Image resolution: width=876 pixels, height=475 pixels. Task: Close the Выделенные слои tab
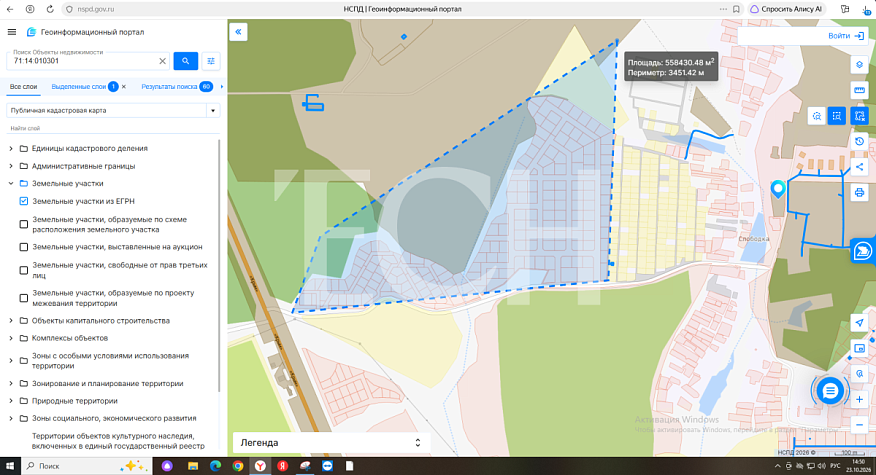coord(124,87)
